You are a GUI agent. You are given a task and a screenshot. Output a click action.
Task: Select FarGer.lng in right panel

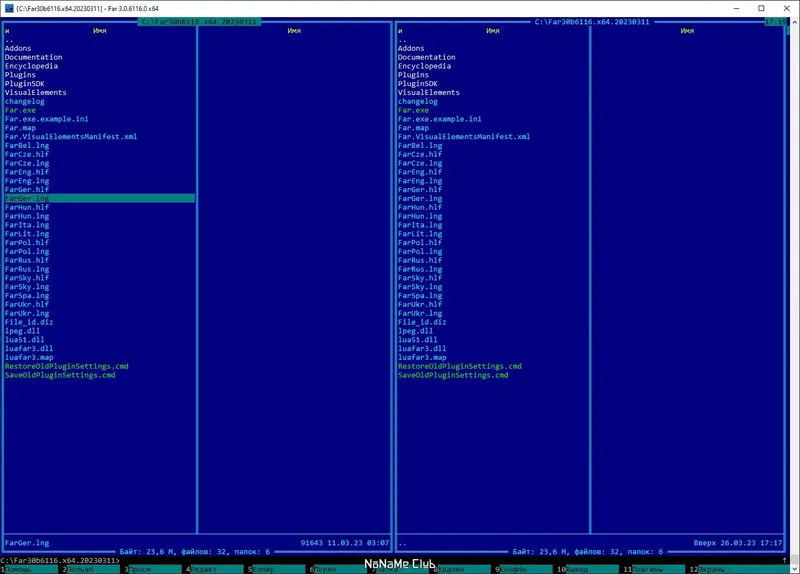420,198
